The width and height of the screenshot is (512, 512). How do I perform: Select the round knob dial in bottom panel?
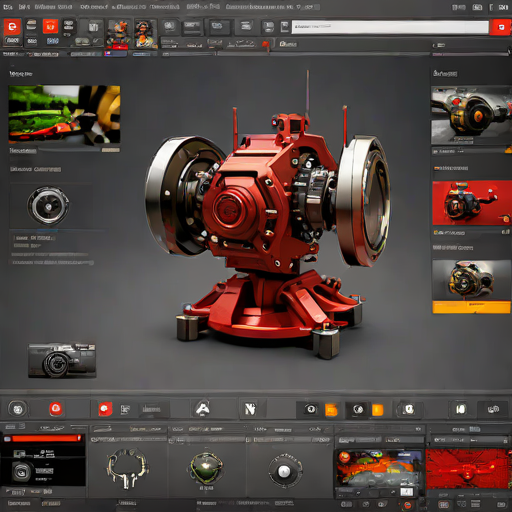[284, 471]
